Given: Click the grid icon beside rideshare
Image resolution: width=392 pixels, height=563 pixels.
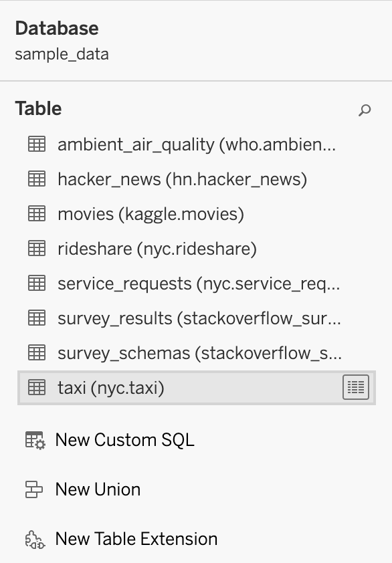Looking at the screenshot, I should 37,249.
